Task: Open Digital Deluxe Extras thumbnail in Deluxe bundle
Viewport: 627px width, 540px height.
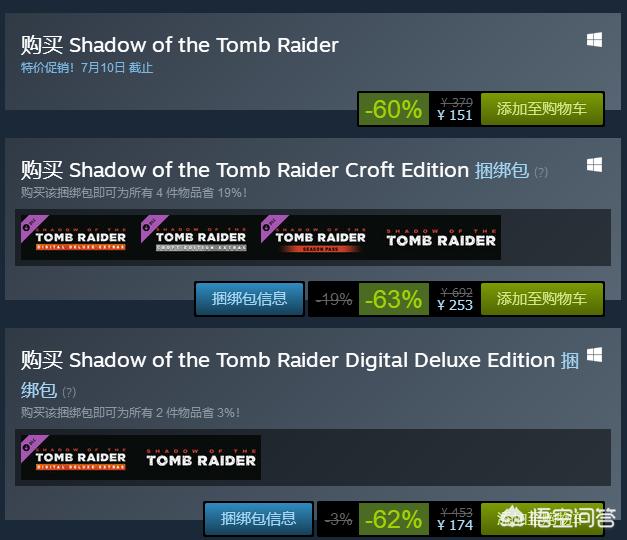Action: tap(80, 457)
